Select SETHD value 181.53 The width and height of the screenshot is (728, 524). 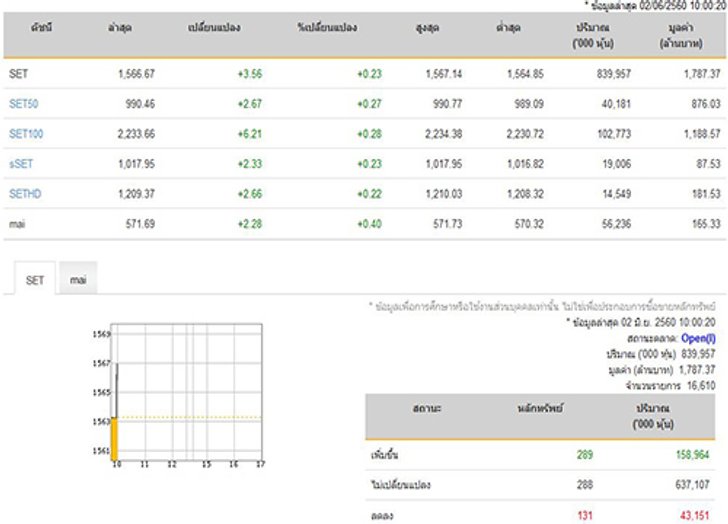tap(706, 194)
